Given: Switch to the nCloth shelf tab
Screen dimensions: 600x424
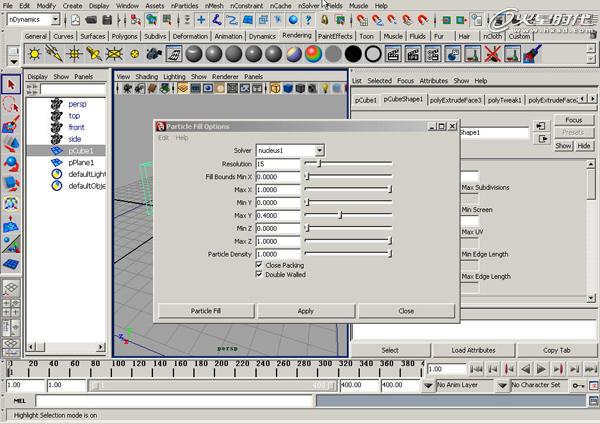Looking at the screenshot, I should coord(492,36).
